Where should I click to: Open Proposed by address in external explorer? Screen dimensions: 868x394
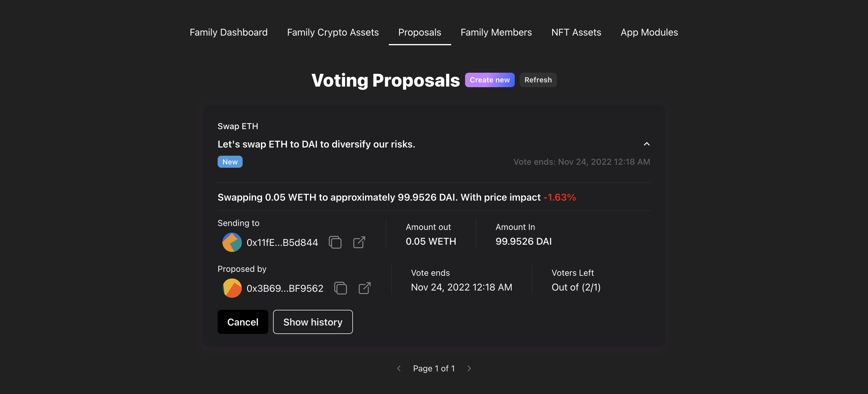(x=365, y=288)
